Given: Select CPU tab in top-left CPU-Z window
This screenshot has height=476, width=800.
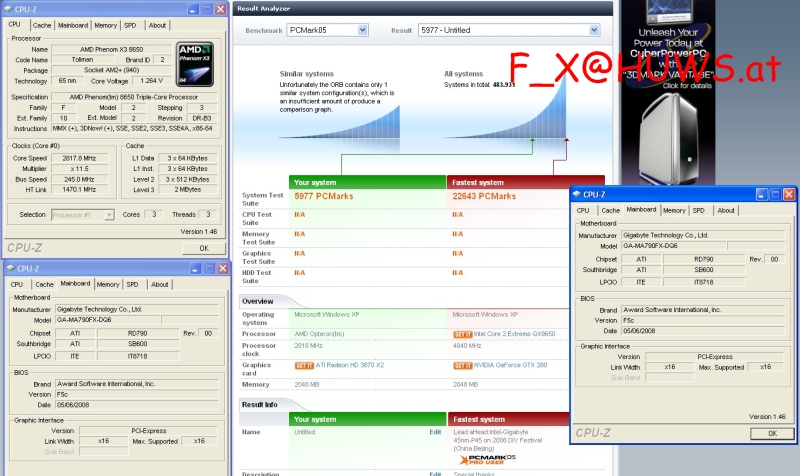Looking at the screenshot, I should tap(14, 24).
